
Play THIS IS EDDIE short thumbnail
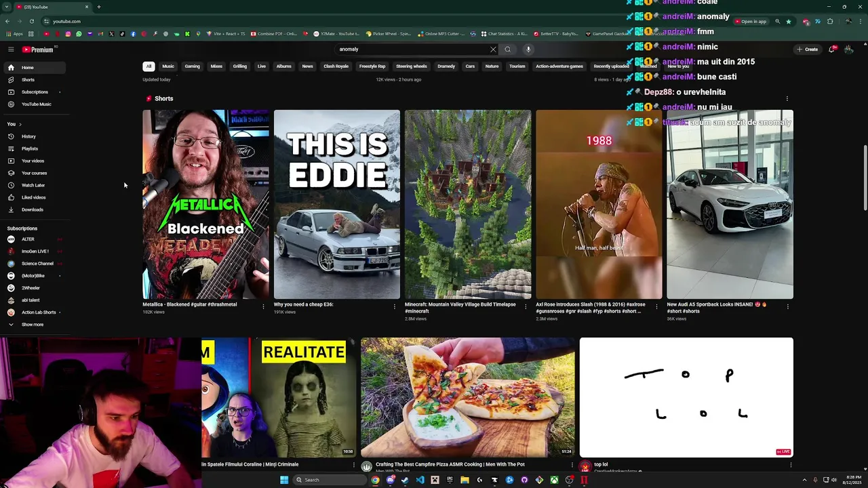336,204
